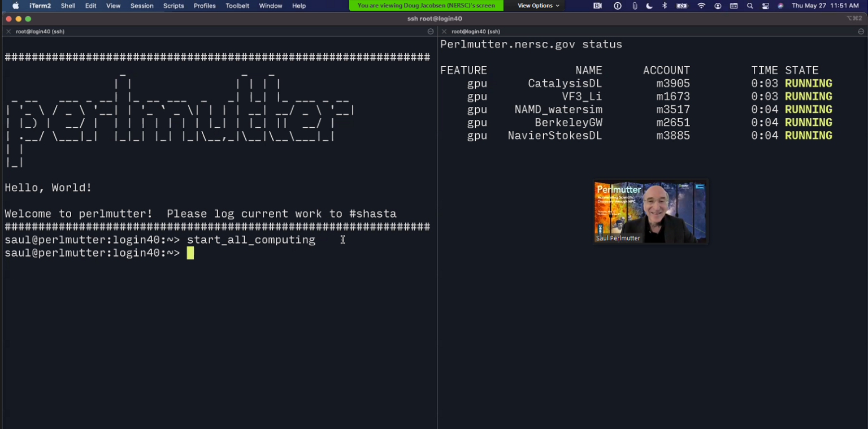Click RUNNING state of CatalysisDL row
Viewport: 868px width, 429px height.
[x=809, y=84]
